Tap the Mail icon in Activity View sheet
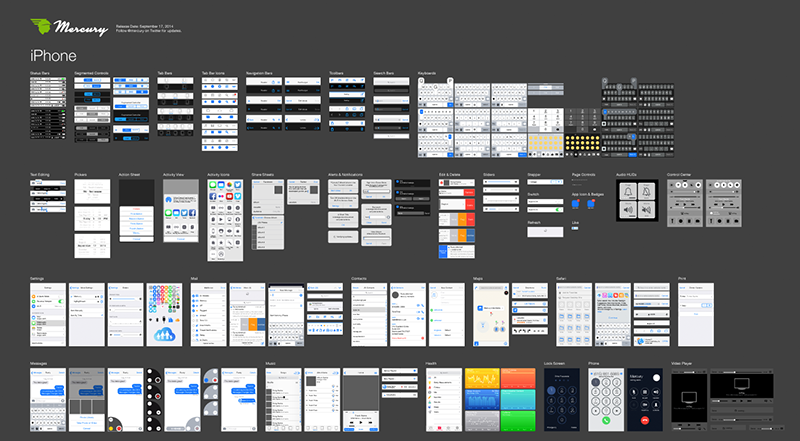 coord(177,213)
